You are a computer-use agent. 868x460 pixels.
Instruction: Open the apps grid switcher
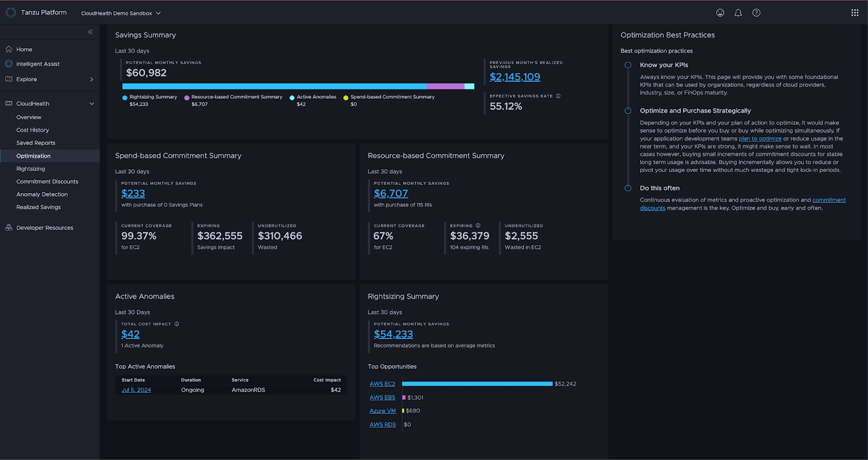pyautogui.click(x=854, y=13)
